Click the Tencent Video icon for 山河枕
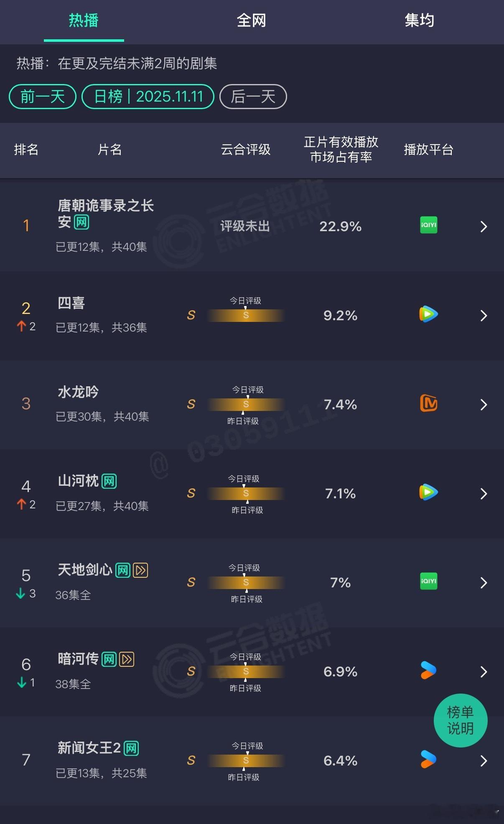The height and width of the screenshot is (824, 504). pos(428,493)
